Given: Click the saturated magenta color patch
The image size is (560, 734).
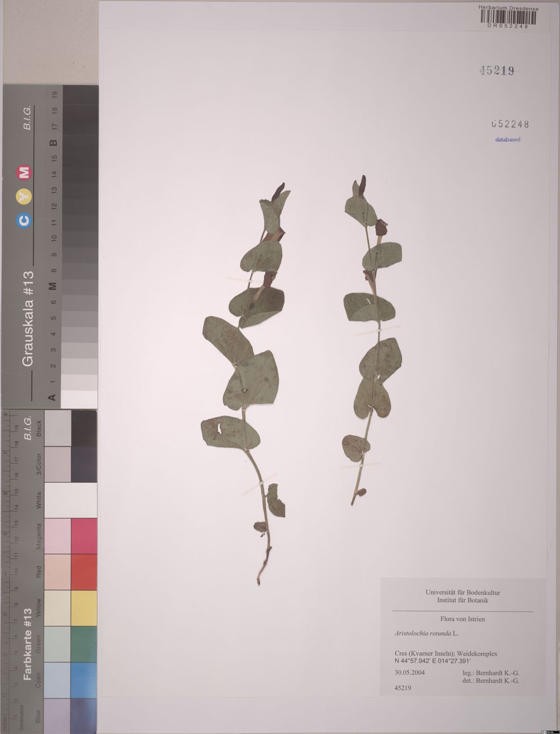Looking at the screenshot, I should point(84,536).
